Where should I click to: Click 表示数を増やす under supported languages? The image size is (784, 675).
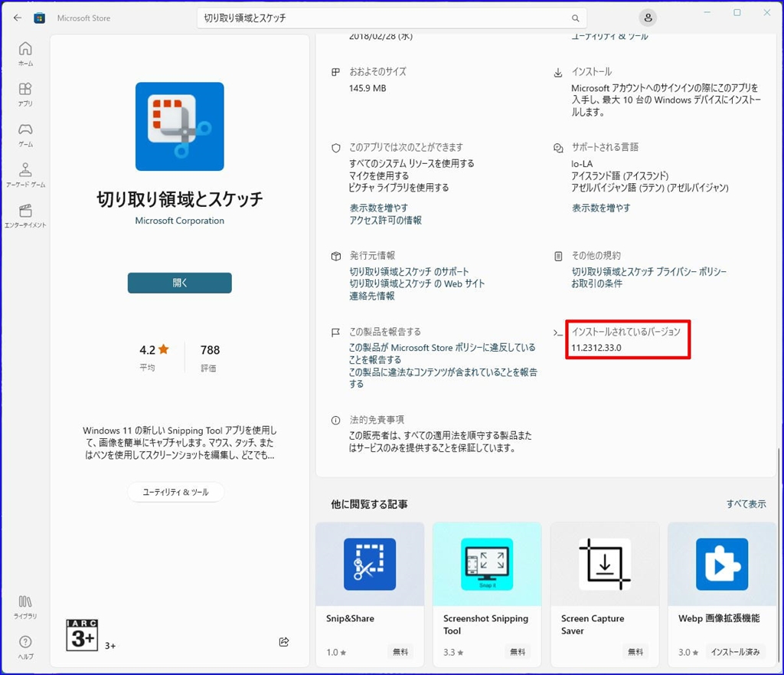(x=600, y=208)
